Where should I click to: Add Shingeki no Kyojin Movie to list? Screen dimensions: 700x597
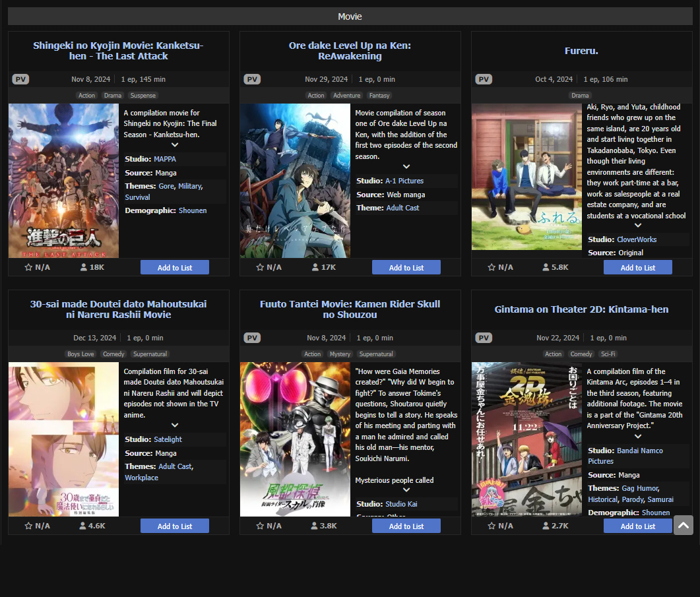click(x=175, y=267)
